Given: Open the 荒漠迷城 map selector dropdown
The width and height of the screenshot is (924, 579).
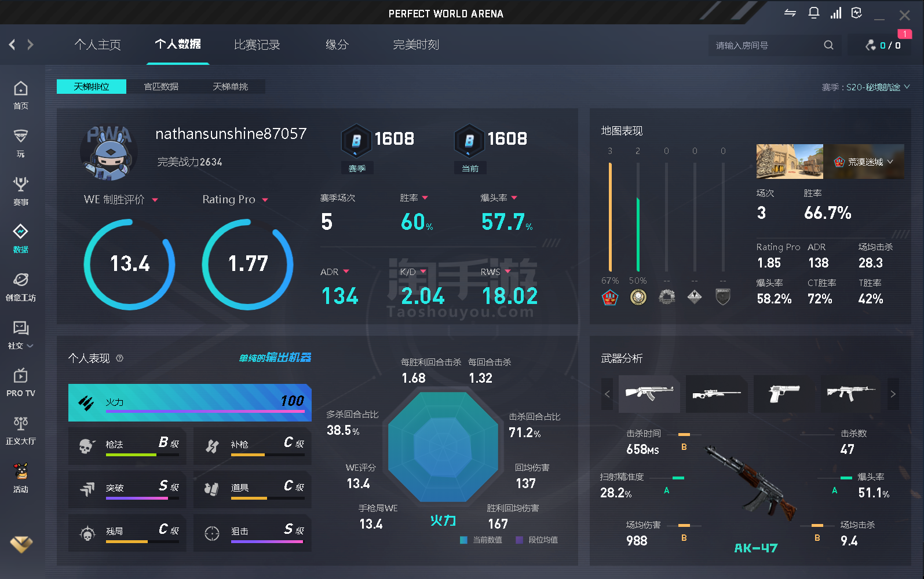Looking at the screenshot, I should (x=864, y=162).
